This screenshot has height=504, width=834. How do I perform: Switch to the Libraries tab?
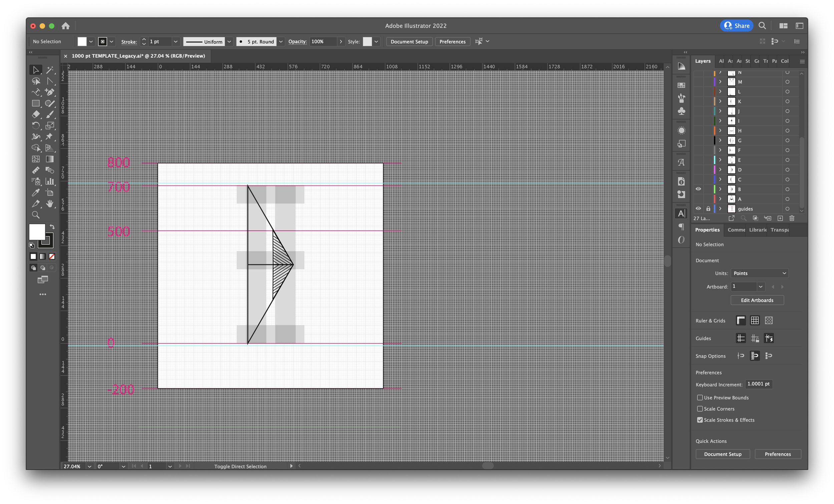click(x=758, y=230)
